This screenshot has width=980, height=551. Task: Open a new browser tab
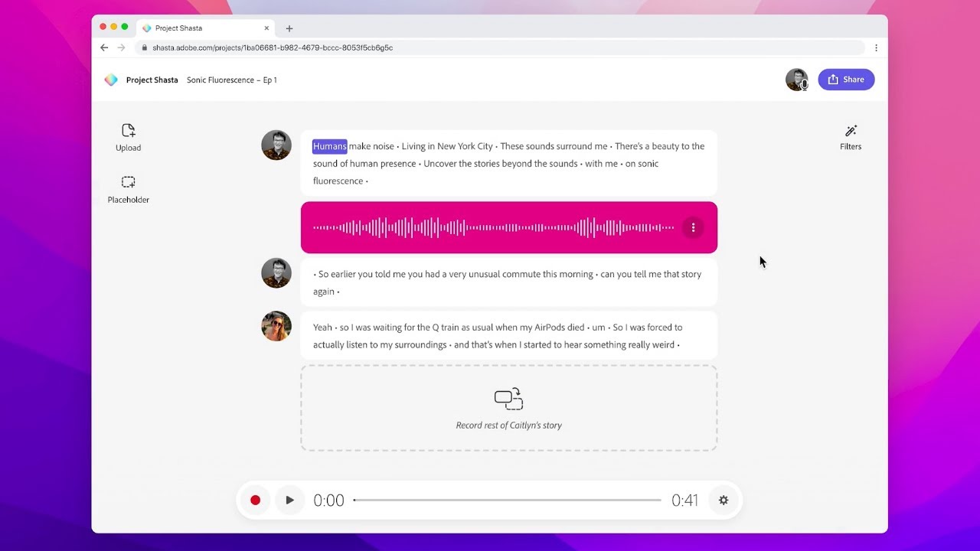point(289,28)
